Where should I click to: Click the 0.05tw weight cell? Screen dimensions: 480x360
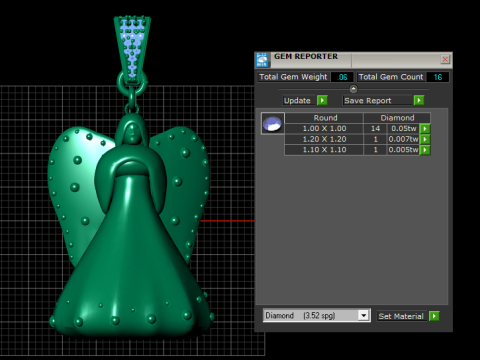click(x=403, y=129)
